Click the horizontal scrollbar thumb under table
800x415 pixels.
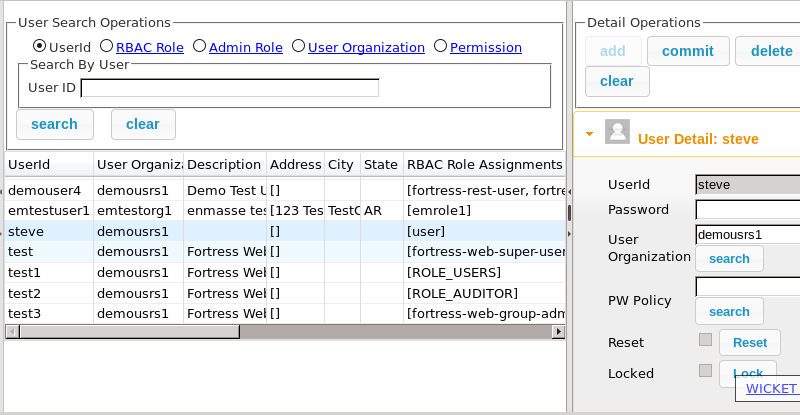130,332
